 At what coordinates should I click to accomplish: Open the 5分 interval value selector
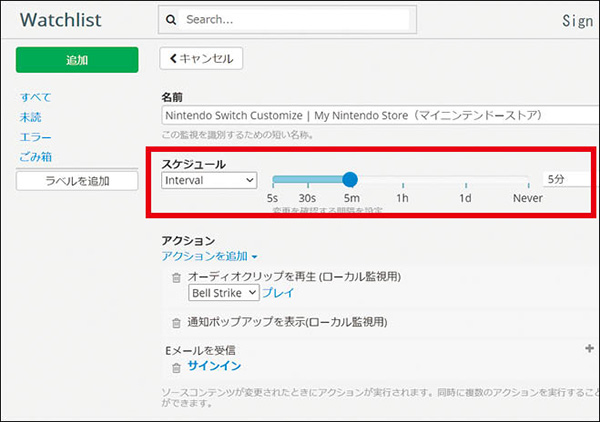568,179
